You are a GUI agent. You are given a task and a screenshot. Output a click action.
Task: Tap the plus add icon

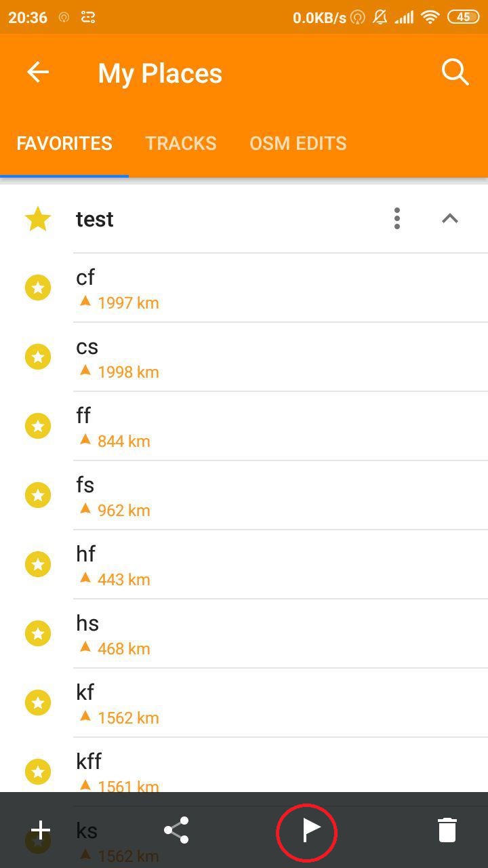click(41, 830)
